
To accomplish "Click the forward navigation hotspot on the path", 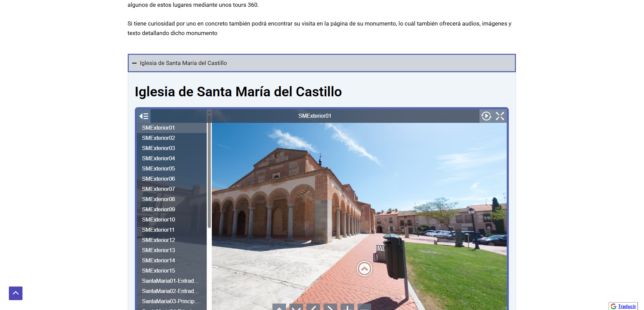I will (364, 268).
